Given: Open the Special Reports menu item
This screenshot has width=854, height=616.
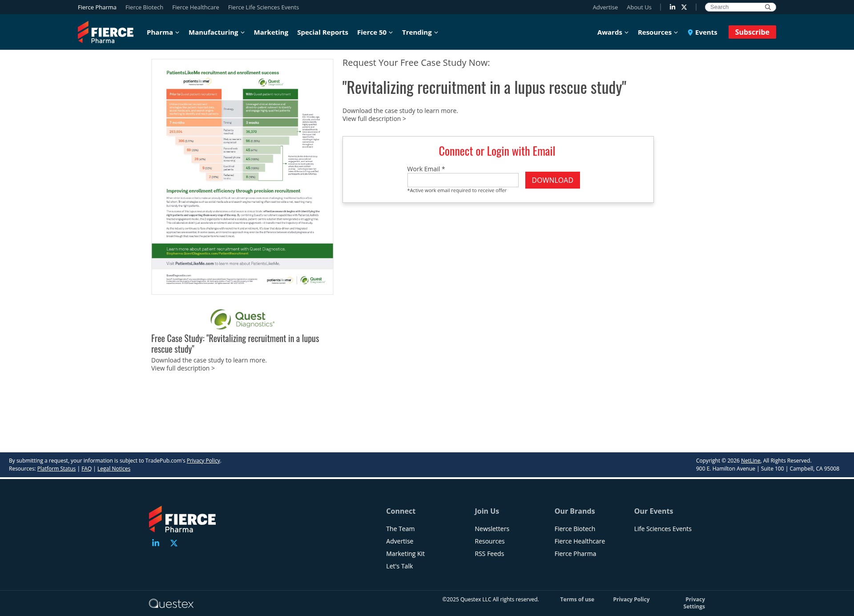Looking at the screenshot, I should coord(322,32).
